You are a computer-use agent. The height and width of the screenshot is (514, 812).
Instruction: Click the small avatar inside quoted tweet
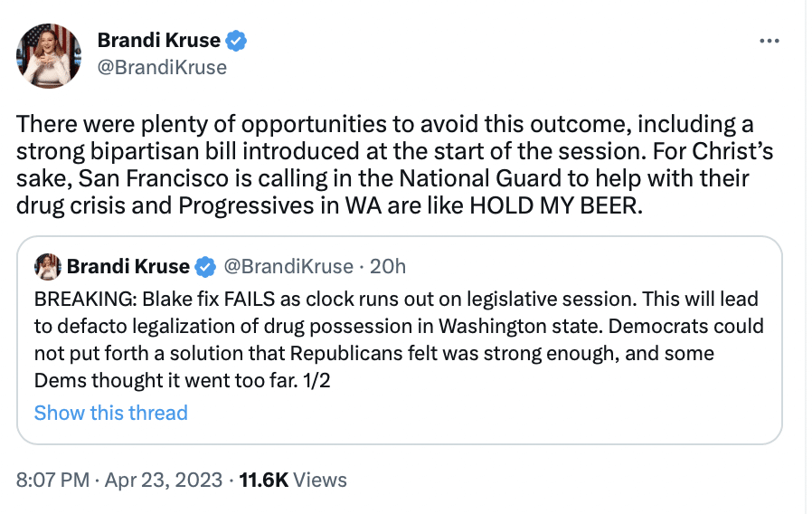coord(48,266)
